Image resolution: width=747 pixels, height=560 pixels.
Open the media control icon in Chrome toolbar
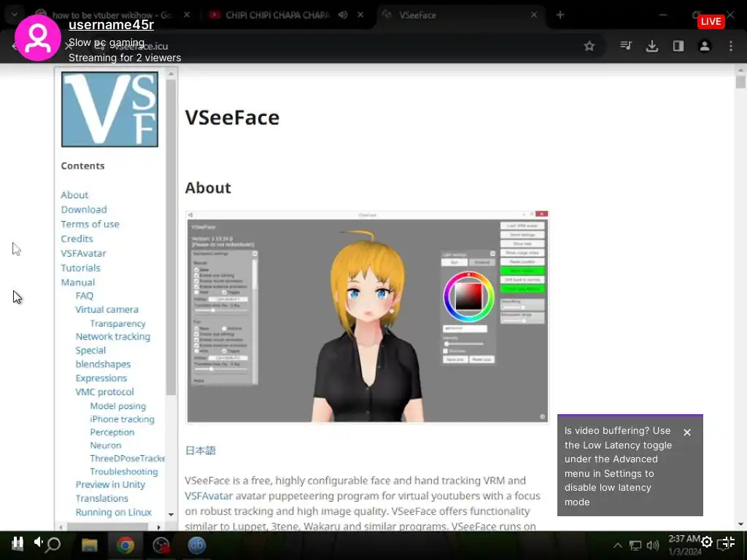point(626,46)
